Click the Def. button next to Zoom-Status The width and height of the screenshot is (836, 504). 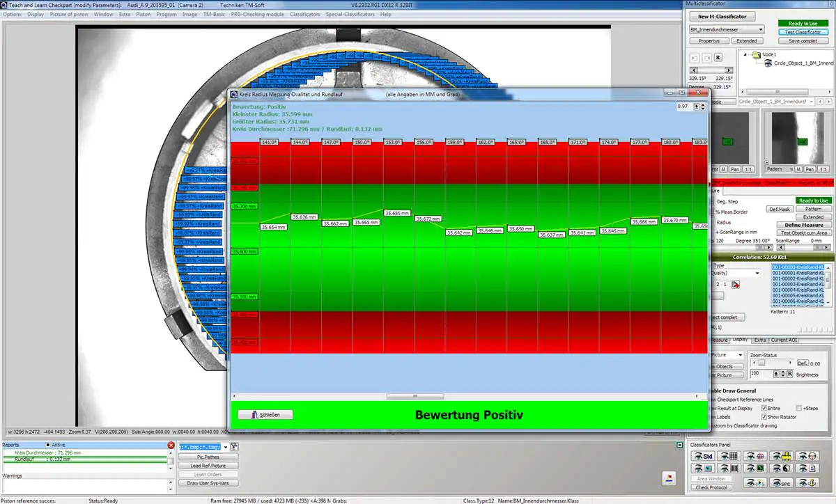click(802, 363)
